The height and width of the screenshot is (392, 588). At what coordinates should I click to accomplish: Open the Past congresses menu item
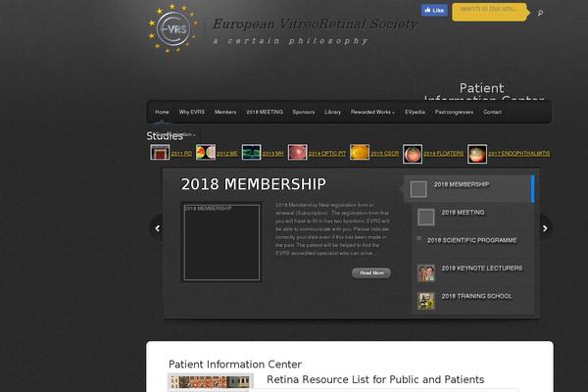coord(454,112)
